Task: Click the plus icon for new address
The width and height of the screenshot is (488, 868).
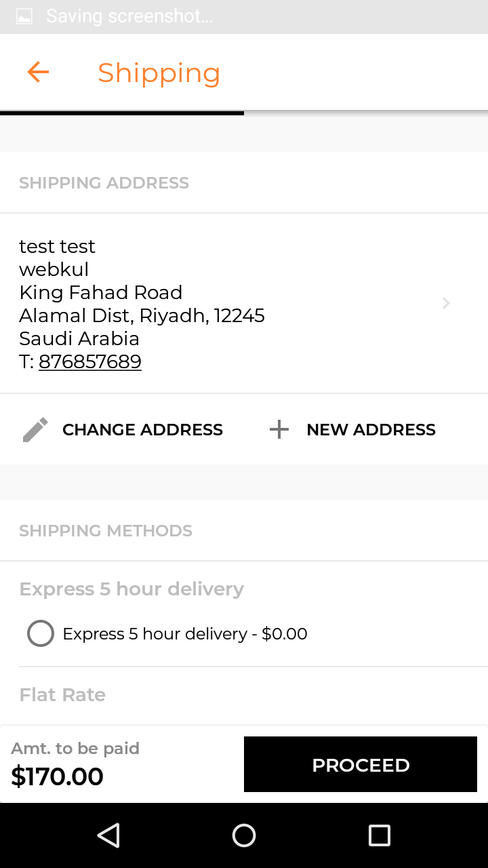Action: 279,429
